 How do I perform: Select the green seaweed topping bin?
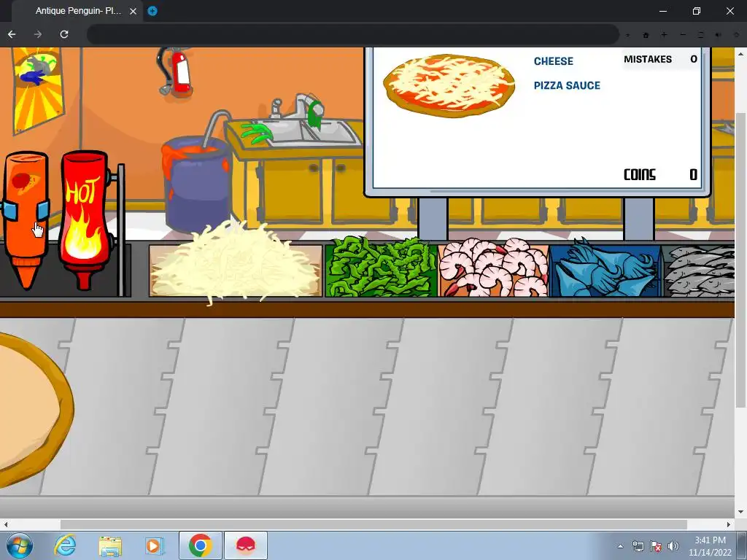[x=381, y=268]
